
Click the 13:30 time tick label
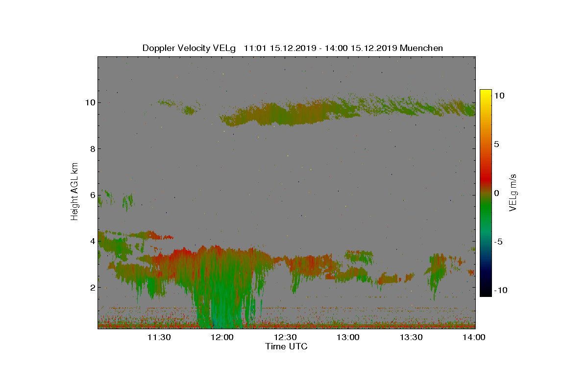pyautogui.click(x=412, y=337)
